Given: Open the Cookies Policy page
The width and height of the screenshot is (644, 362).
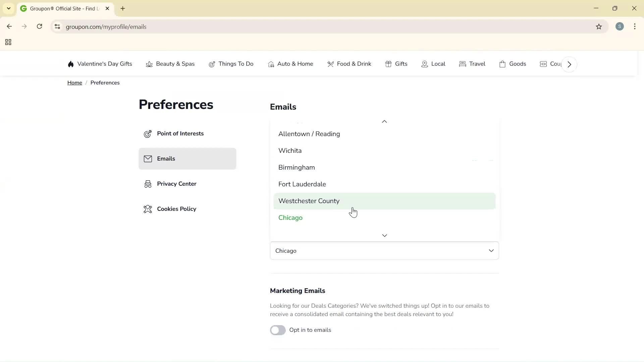Looking at the screenshot, I should [177, 209].
